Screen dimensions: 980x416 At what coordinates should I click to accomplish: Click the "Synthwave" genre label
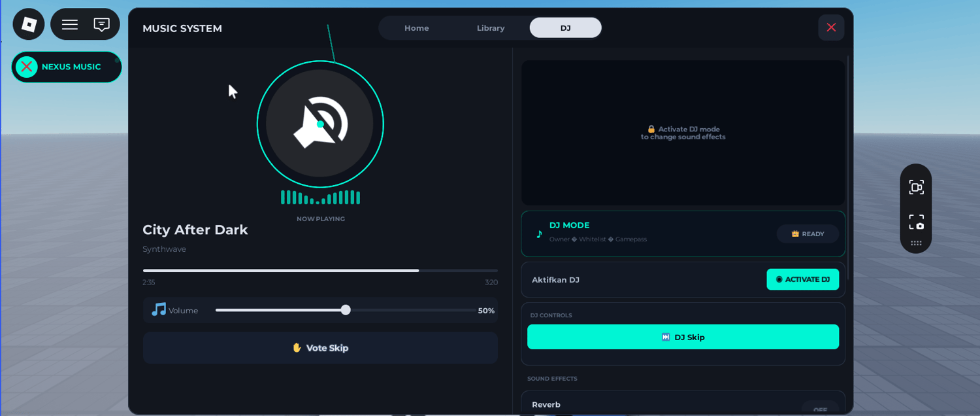pos(165,249)
